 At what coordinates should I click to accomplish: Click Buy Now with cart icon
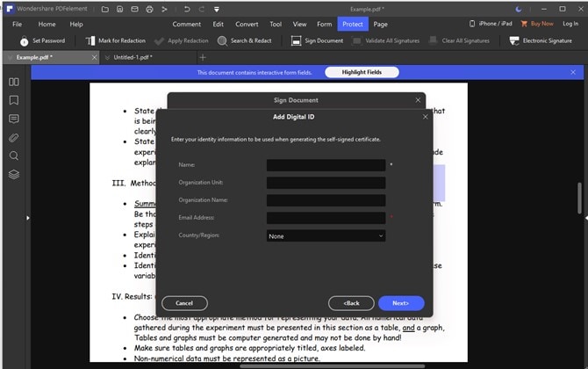(x=537, y=24)
